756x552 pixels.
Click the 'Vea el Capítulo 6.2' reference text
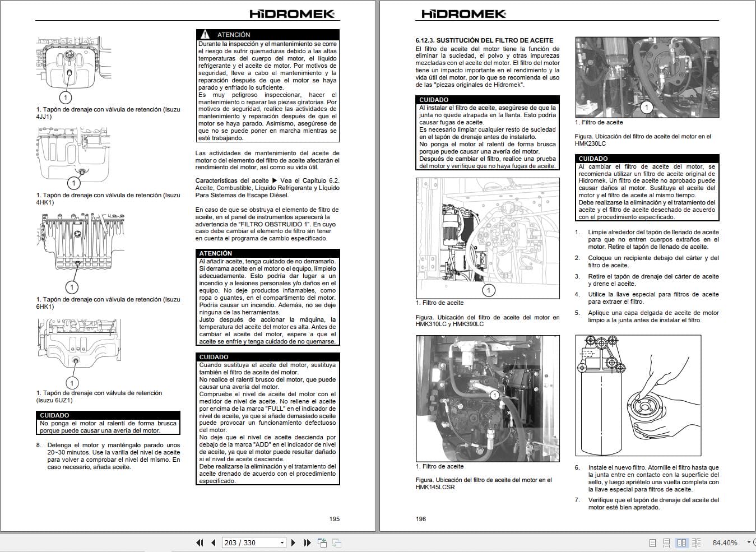[x=309, y=180]
